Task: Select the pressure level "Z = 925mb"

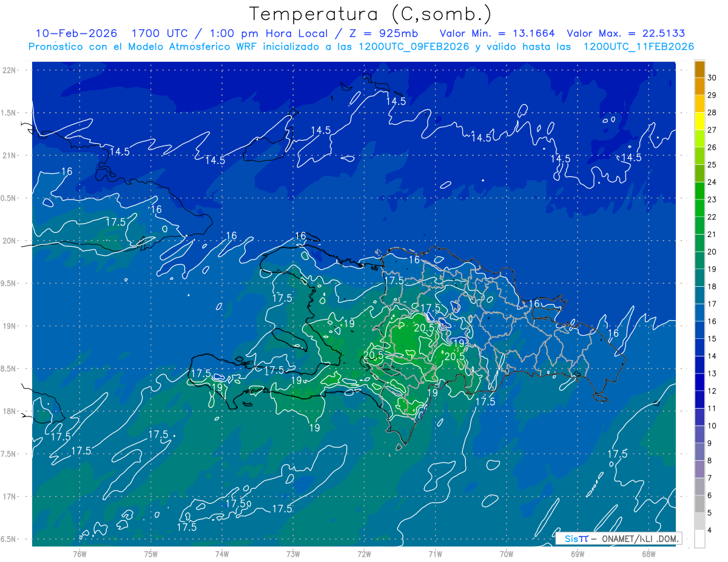Action: [385, 33]
